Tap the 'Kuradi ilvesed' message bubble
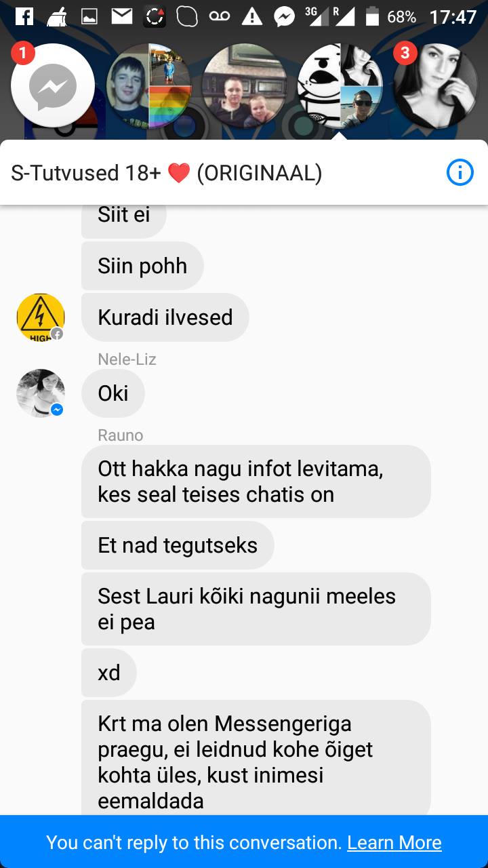488x868 pixels. pyautogui.click(x=165, y=317)
